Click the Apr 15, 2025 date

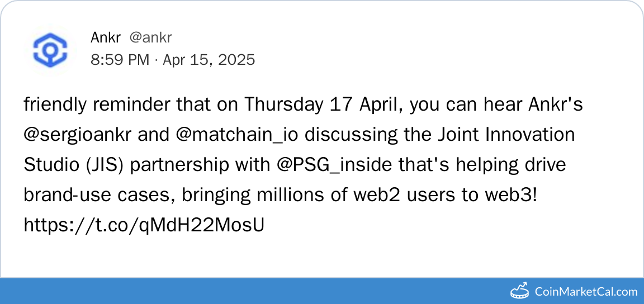(x=209, y=59)
